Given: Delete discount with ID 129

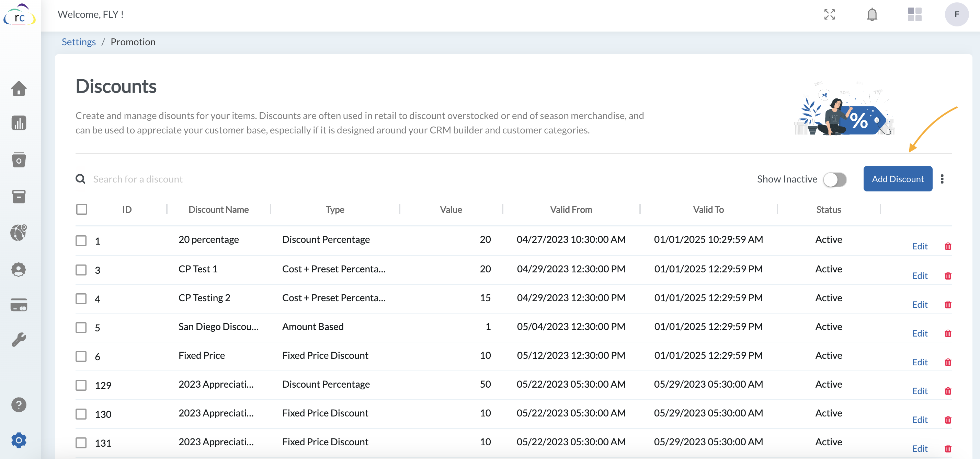Looking at the screenshot, I should point(948,391).
